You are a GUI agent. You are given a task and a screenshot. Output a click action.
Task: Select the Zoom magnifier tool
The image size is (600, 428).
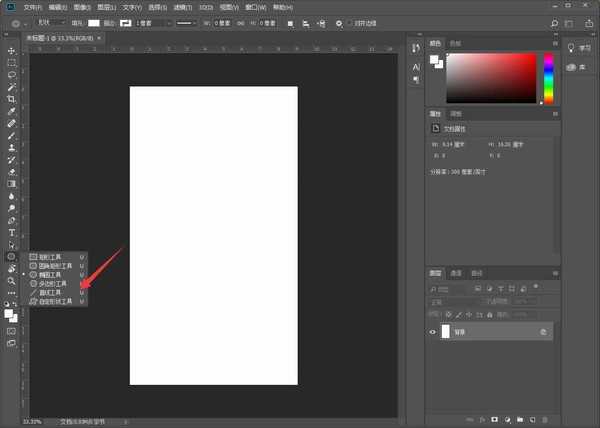tap(12, 281)
